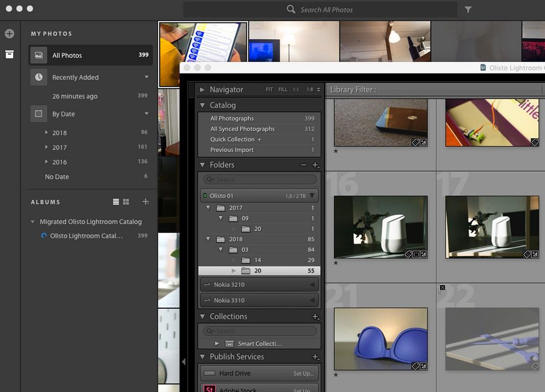The width and height of the screenshot is (545, 392).
Task: Toggle flag on photo 22
Action: click(x=442, y=287)
